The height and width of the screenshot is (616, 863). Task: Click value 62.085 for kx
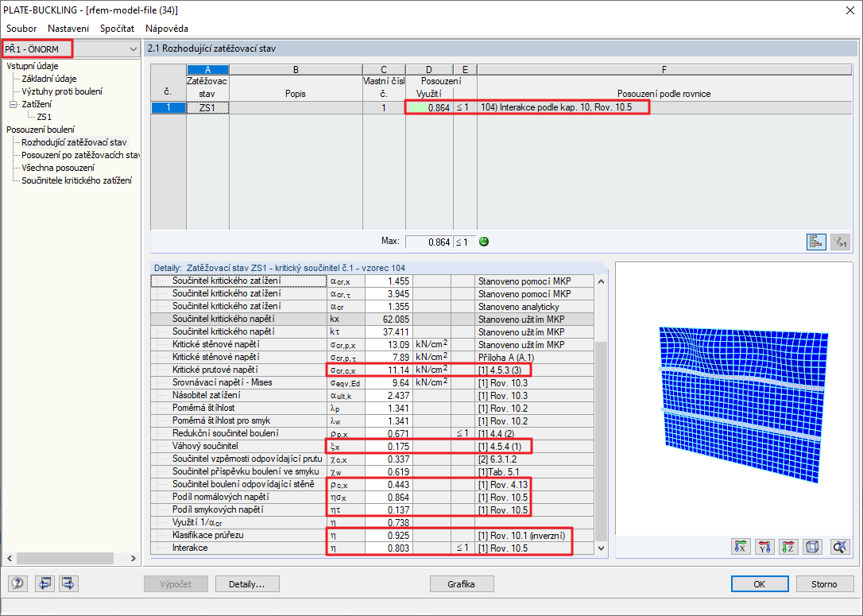click(x=389, y=320)
